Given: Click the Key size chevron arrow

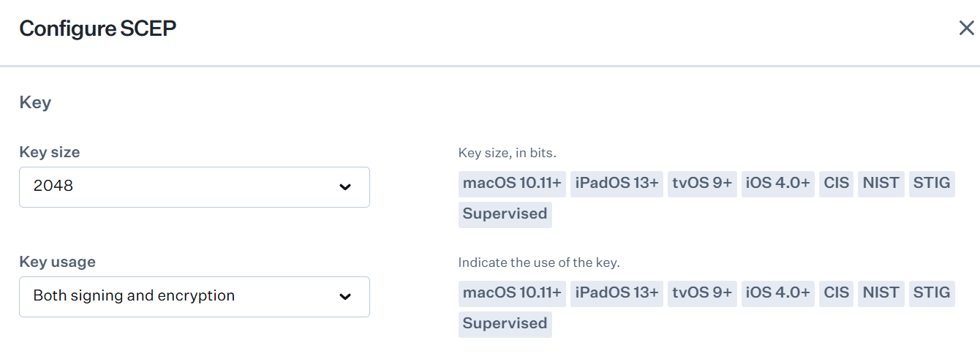Looking at the screenshot, I should (x=345, y=187).
